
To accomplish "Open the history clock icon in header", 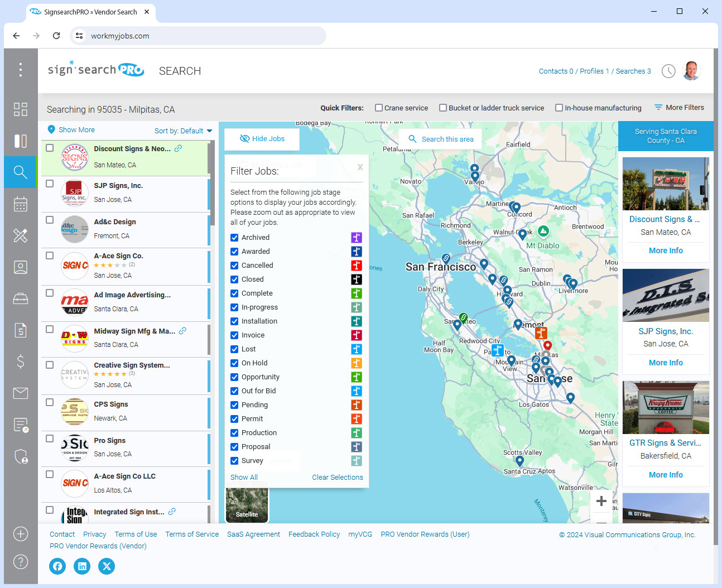I will (x=668, y=71).
